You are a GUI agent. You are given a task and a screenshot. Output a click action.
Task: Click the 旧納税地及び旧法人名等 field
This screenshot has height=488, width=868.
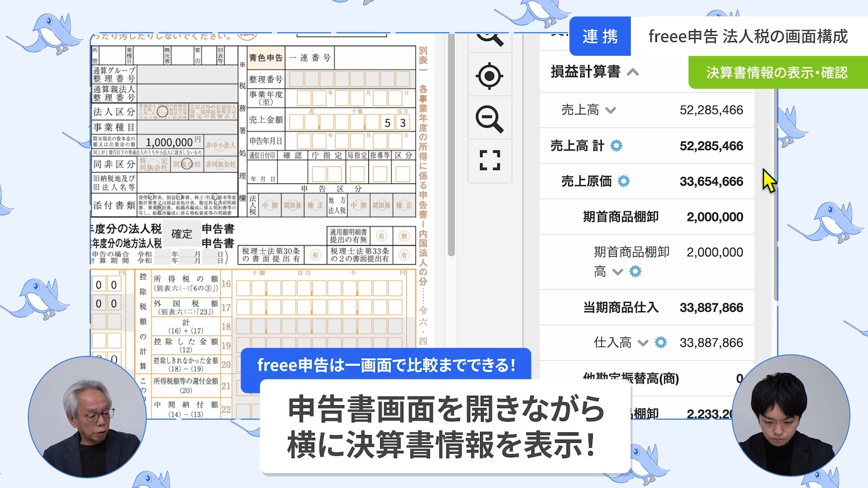[187, 183]
